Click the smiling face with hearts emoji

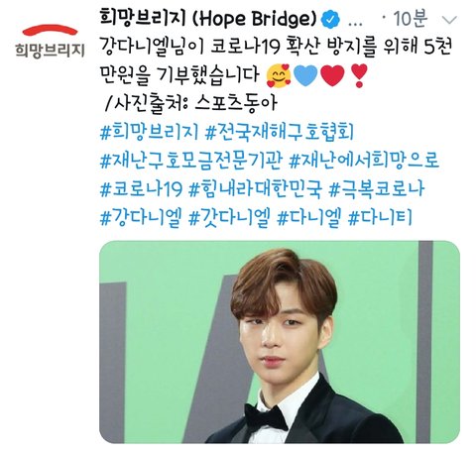coord(278,75)
